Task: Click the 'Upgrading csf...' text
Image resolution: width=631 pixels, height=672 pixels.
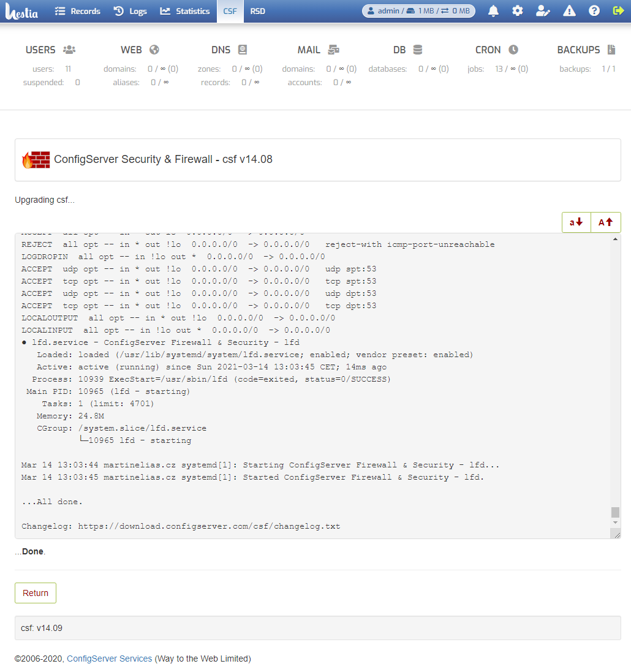Action: pyautogui.click(x=45, y=200)
